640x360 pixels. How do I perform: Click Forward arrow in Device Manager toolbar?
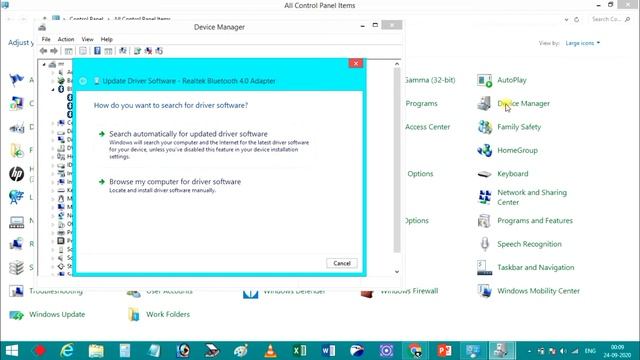pyautogui.click(x=54, y=51)
